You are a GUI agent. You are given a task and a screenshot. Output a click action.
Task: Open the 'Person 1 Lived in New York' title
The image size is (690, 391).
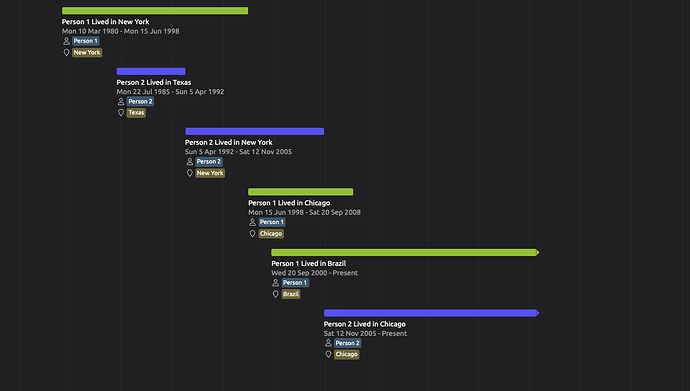pos(106,22)
